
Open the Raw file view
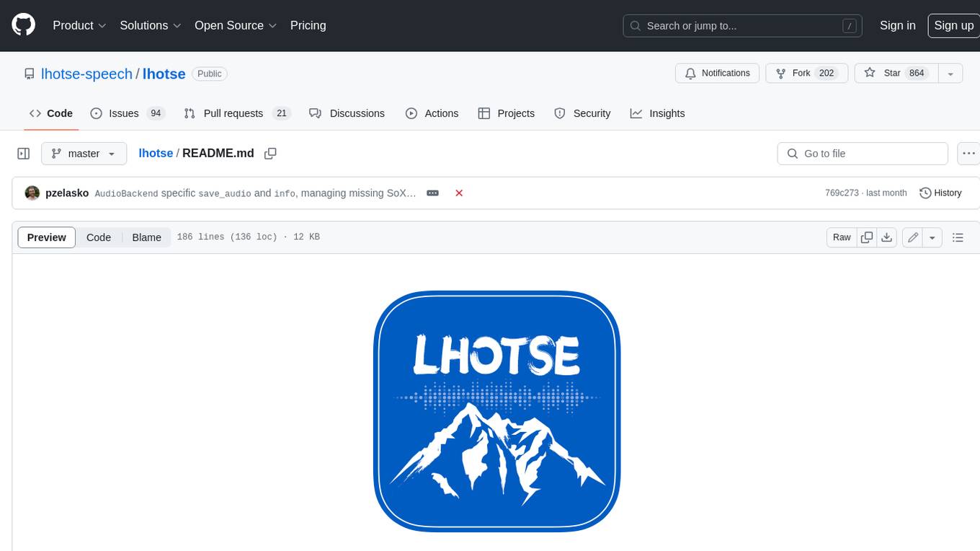pyautogui.click(x=842, y=237)
